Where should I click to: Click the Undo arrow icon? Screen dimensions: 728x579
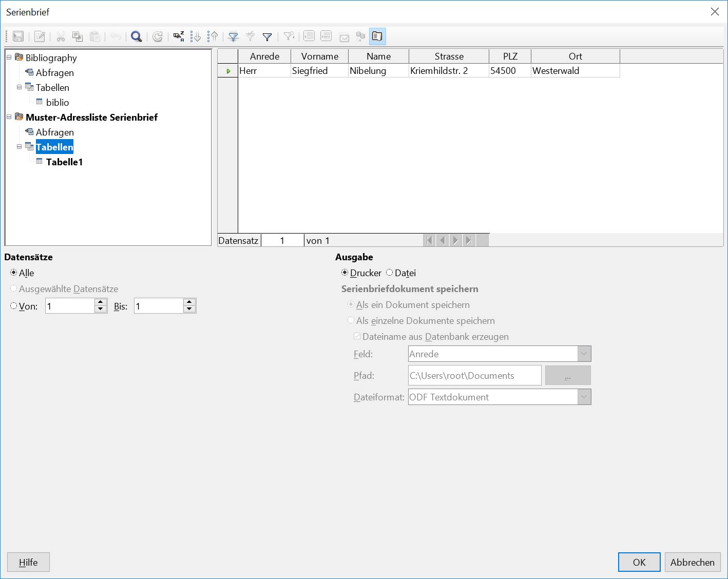pyautogui.click(x=116, y=36)
